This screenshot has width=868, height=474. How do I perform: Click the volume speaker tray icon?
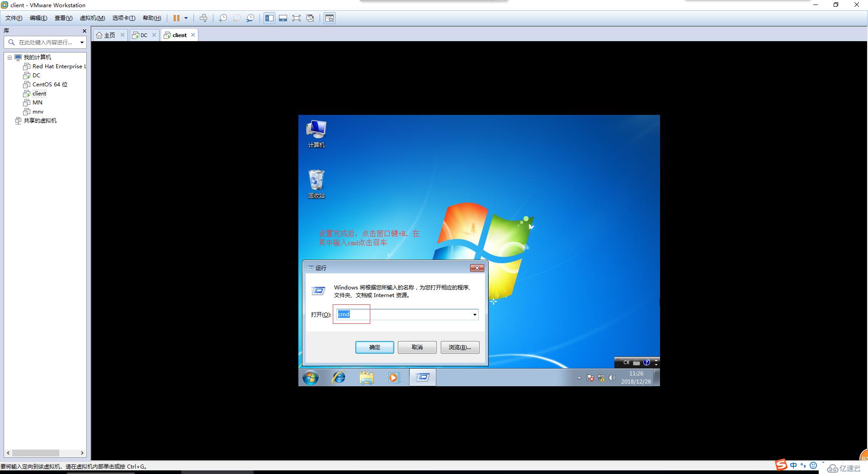(x=612, y=378)
